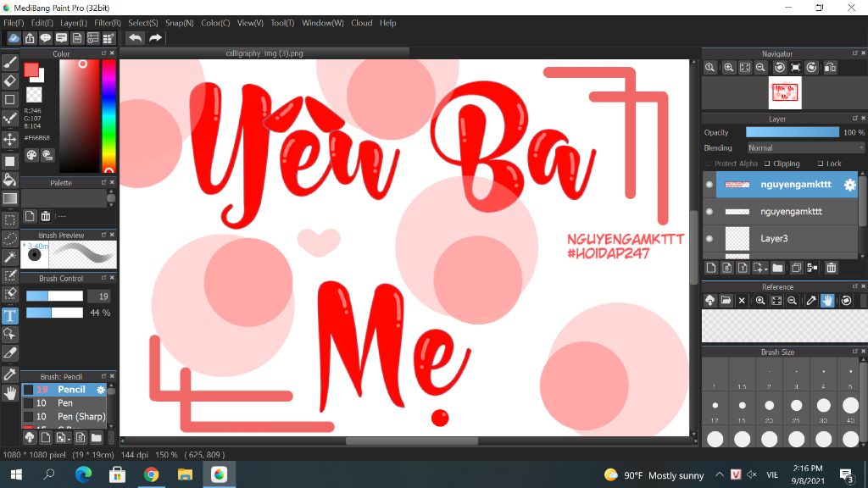The width and height of the screenshot is (868, 488).
Task: Open the Layer menu
Action: click(74, 23)
